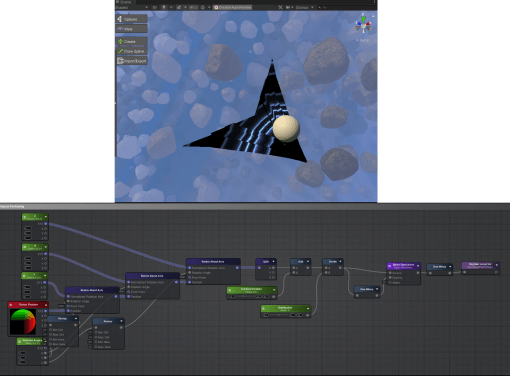Expand the right Remap node's dropdown arrow

coord(121,321)
